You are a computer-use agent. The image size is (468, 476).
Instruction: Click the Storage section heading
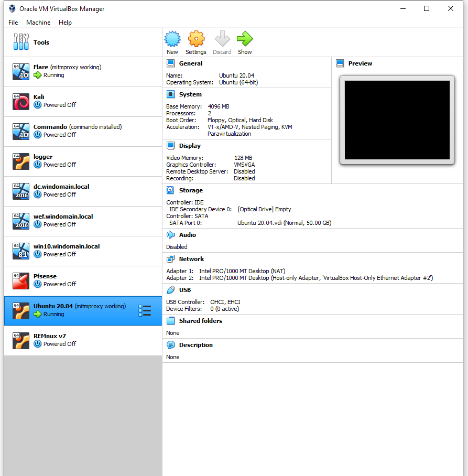click(x=191, y=190)
